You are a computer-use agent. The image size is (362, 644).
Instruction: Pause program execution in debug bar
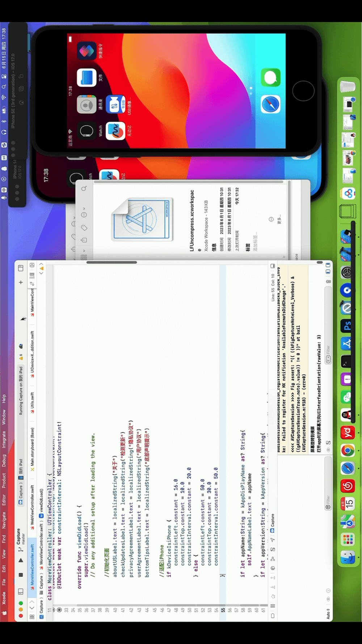[x=273, y=605]
